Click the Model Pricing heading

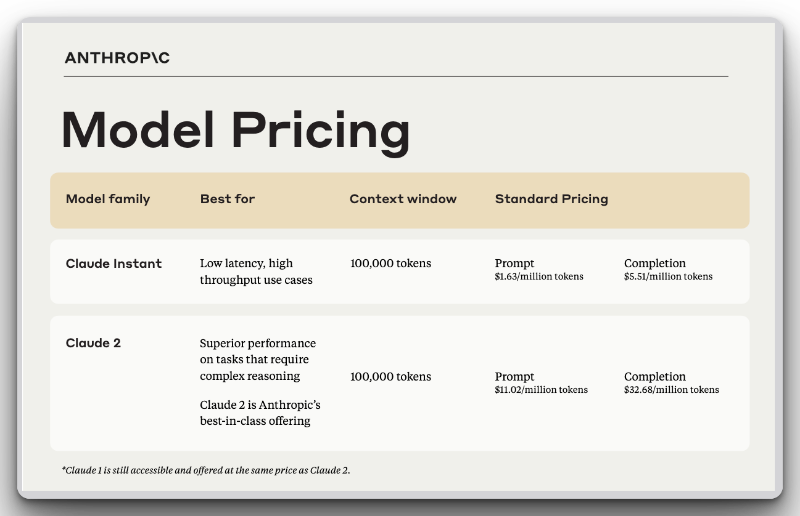(235, 131)
